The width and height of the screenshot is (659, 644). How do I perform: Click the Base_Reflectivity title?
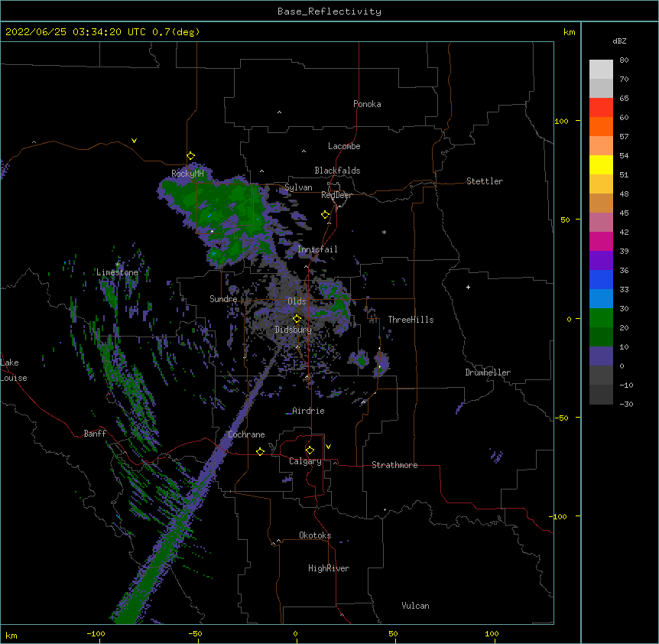[x=329, y=11]
